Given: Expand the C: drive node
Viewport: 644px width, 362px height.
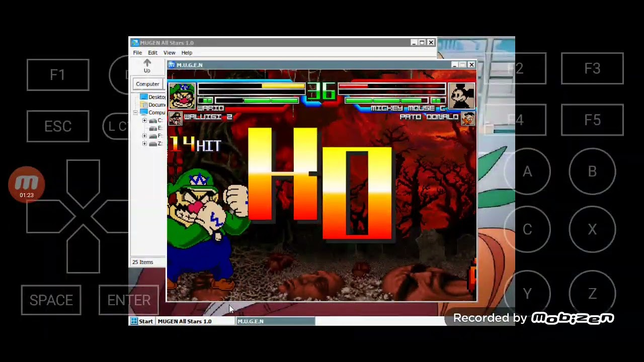Looking at the screenshot, I should coord(145,121).
